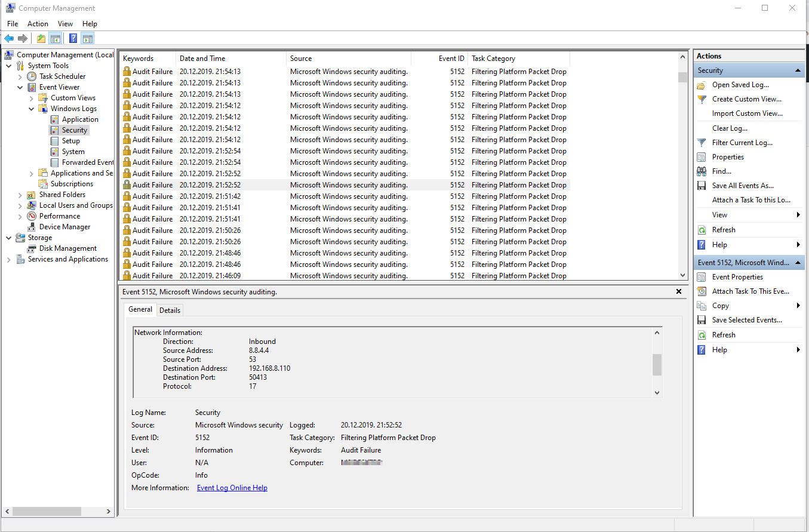Click the Local Users and Groups icon
809x532 pixels.
(x=32, y=205)
